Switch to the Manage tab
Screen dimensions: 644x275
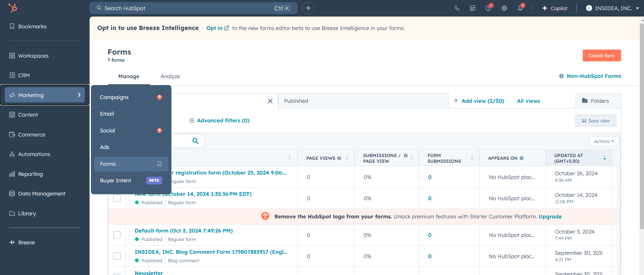coord(129,77)
